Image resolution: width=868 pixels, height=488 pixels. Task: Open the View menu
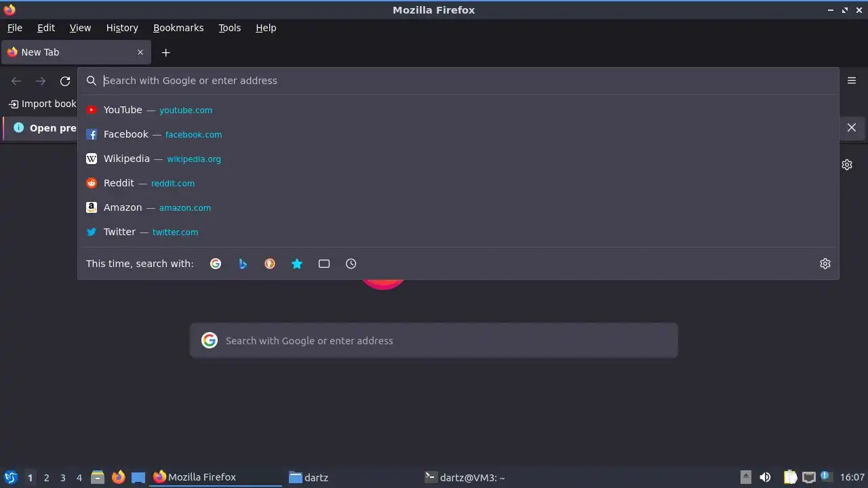tap(80, 28)
